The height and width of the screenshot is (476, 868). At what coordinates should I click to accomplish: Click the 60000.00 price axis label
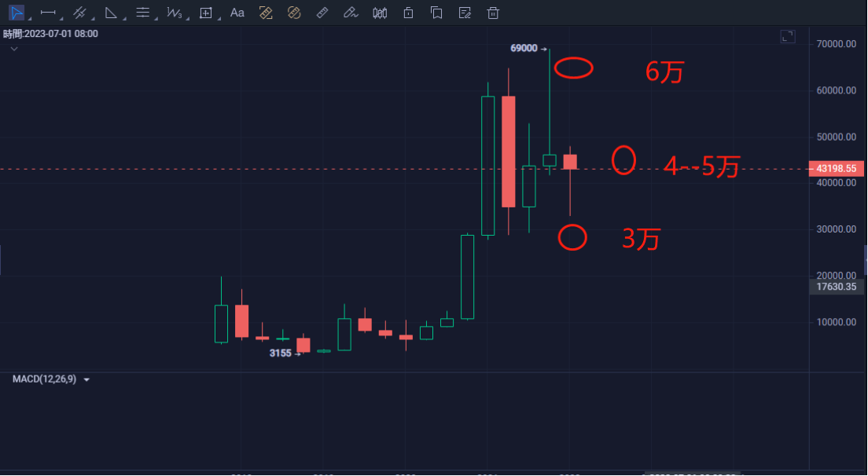pyautogui.click(x=837, y=90)
